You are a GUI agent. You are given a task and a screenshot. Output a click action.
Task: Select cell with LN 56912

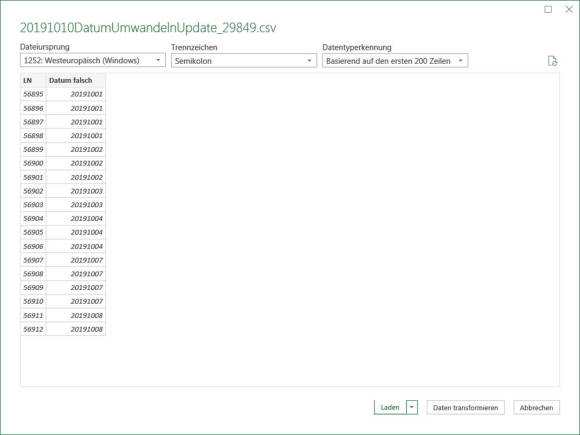(33, 329)
